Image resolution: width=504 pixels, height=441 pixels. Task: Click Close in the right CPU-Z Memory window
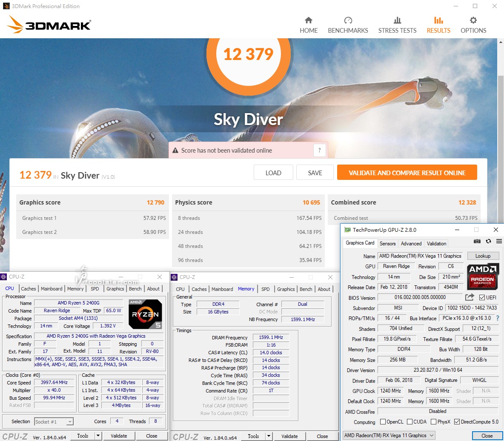click(322, 436)
